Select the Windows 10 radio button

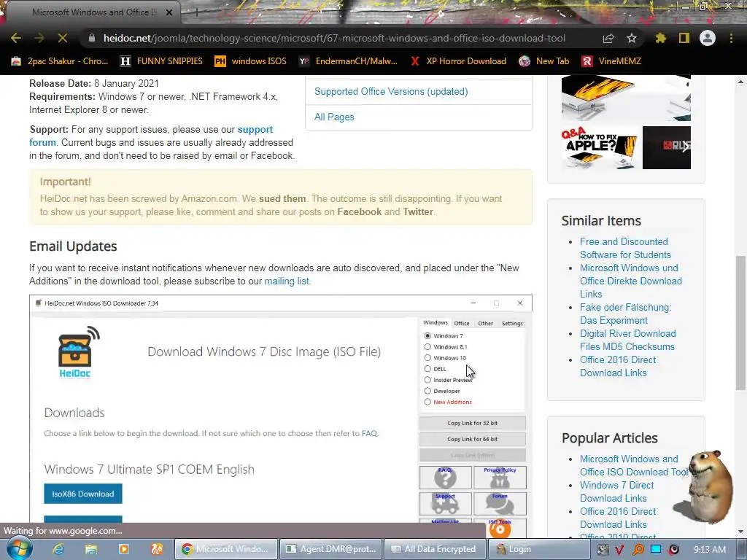click(x=427, y=357)
